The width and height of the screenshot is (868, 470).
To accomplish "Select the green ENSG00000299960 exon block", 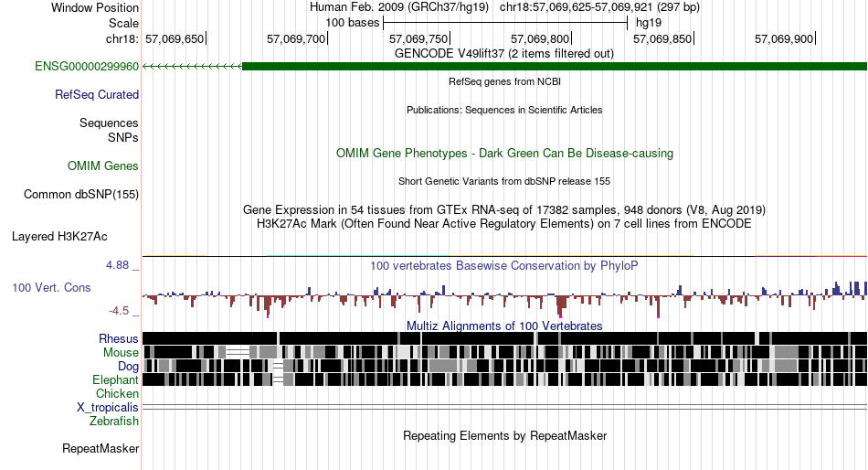I will 555,67.
